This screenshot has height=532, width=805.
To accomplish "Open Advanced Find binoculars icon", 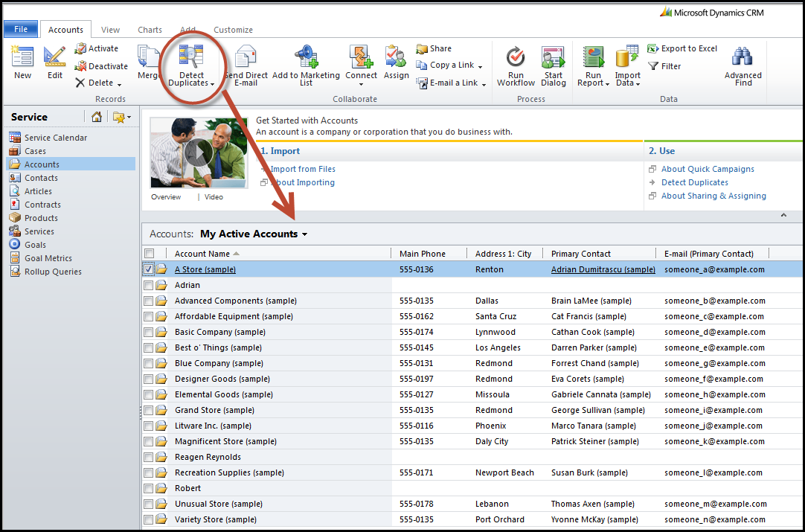I will (x=743, y=57).
